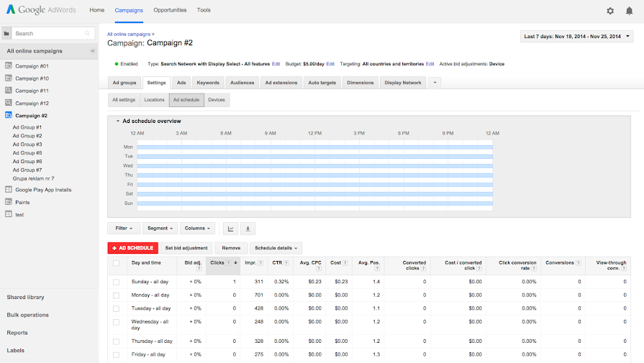Switch to the Ad groups tab

pyautogui.click(x=124, y=83)
